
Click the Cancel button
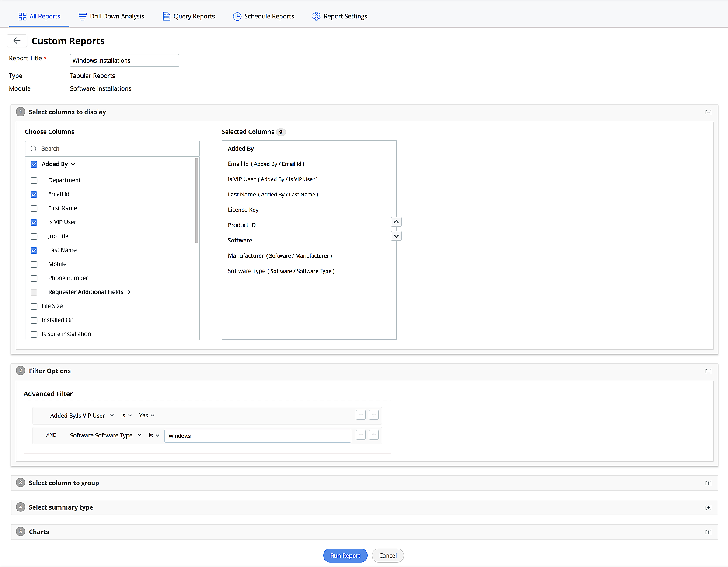point(387,556)
